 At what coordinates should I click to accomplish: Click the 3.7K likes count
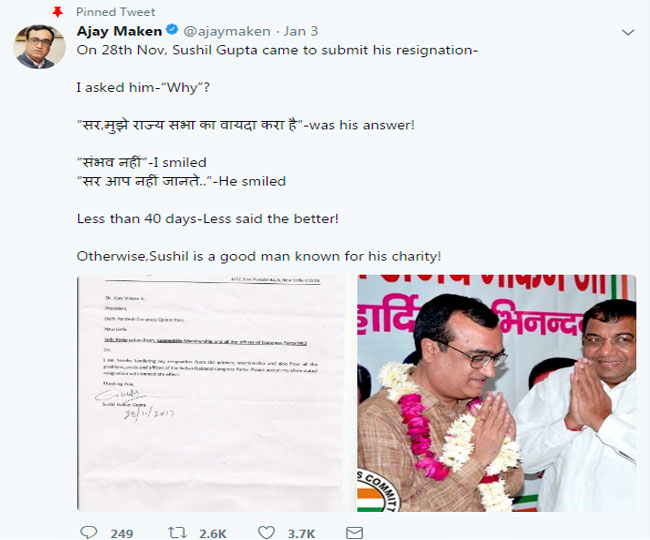(x=301, y=533)
